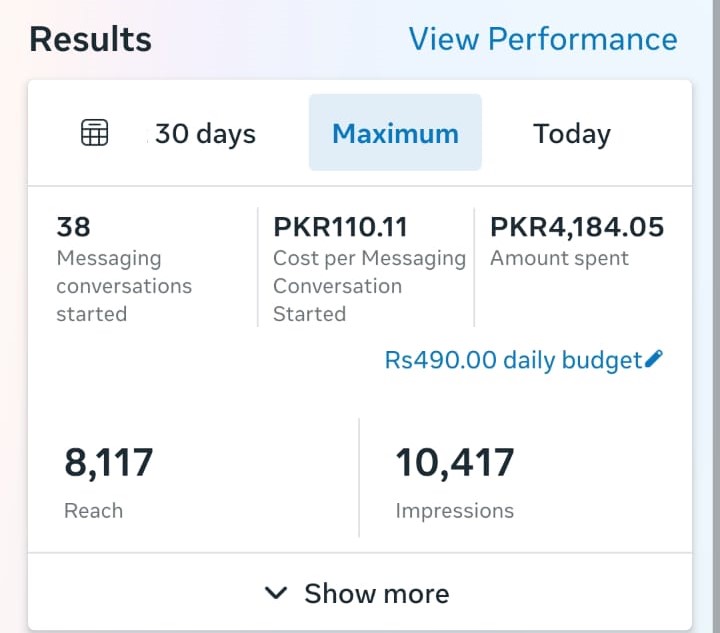720x633 pixels.
Task: Open the View Performance link
Action: [542, 39]
